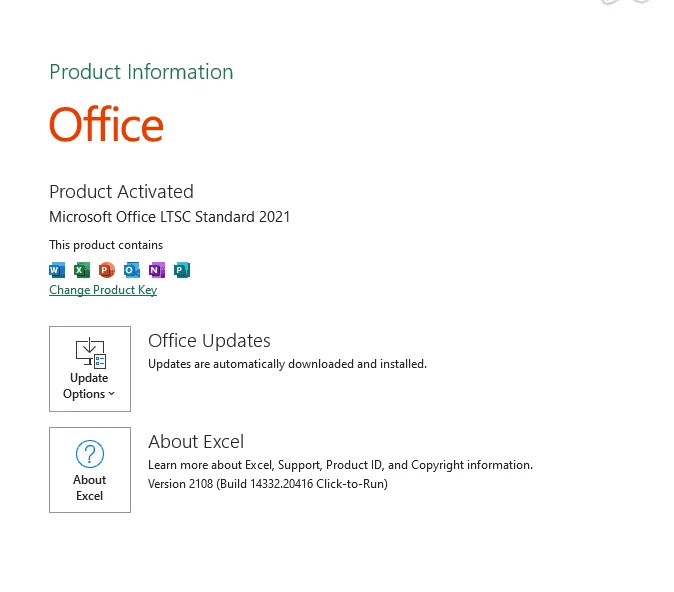This screenshot has width=674, height=592.
Task: Select 'This product contains' label
Action: pyautogui.click(x=106, y=245)
